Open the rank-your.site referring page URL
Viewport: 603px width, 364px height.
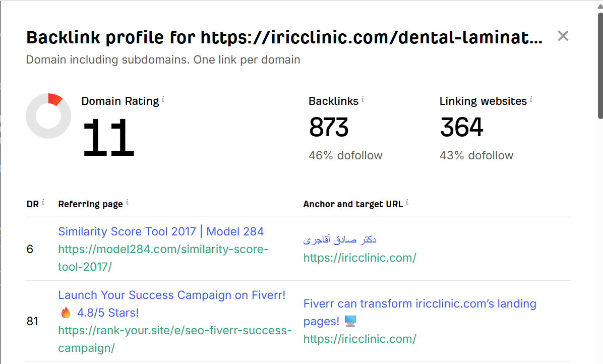174,339
